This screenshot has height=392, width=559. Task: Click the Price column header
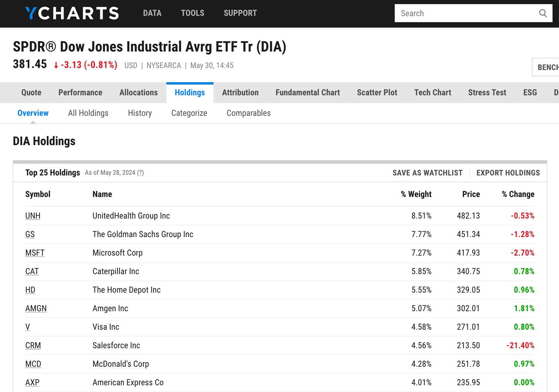[x=471, y=194]
